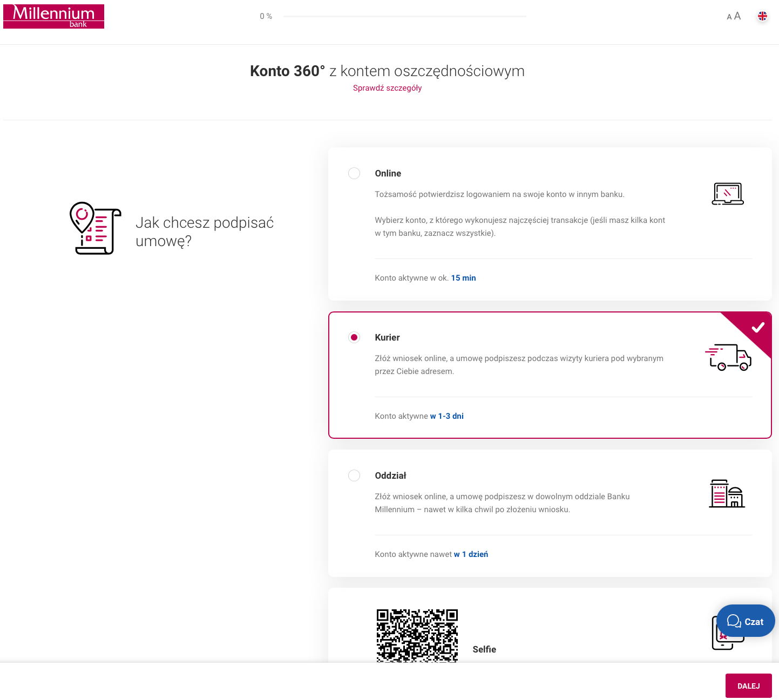Image resolution: width=779 pixels, height=700 pixels.
Task: Click the 'w 1-3 dni' activation time text
Action: coord(447,416)
